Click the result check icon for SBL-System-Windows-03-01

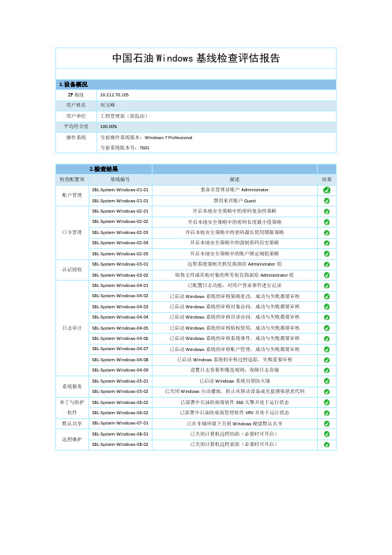326,264
